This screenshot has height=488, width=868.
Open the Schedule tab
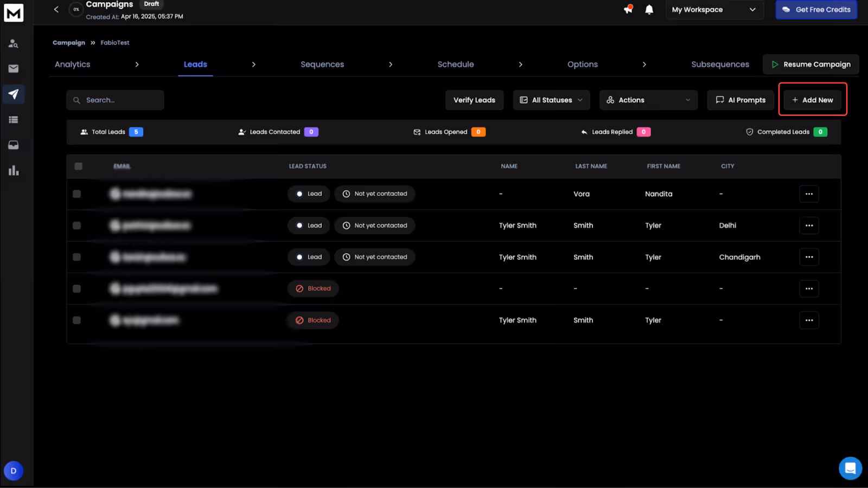(455, 64)
